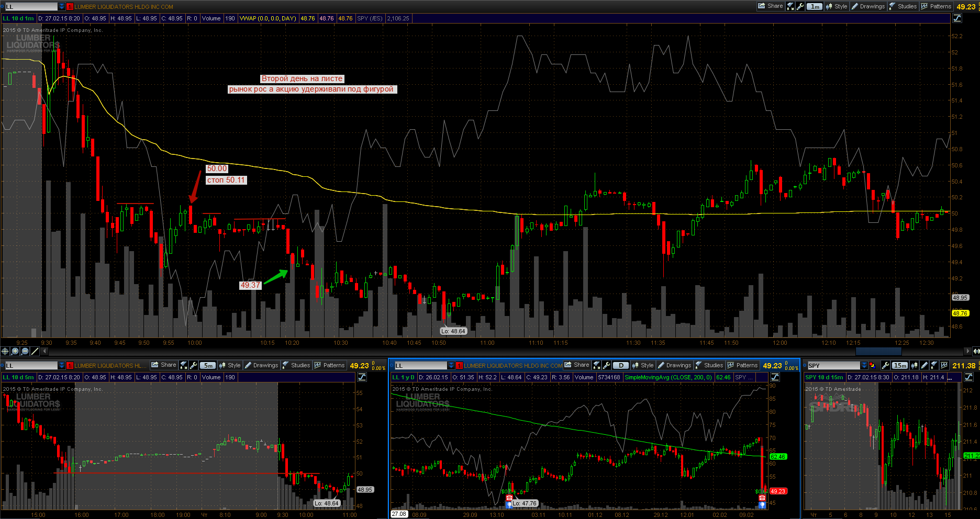Open chart settings wrench in the top toolbar

[800, 6]
